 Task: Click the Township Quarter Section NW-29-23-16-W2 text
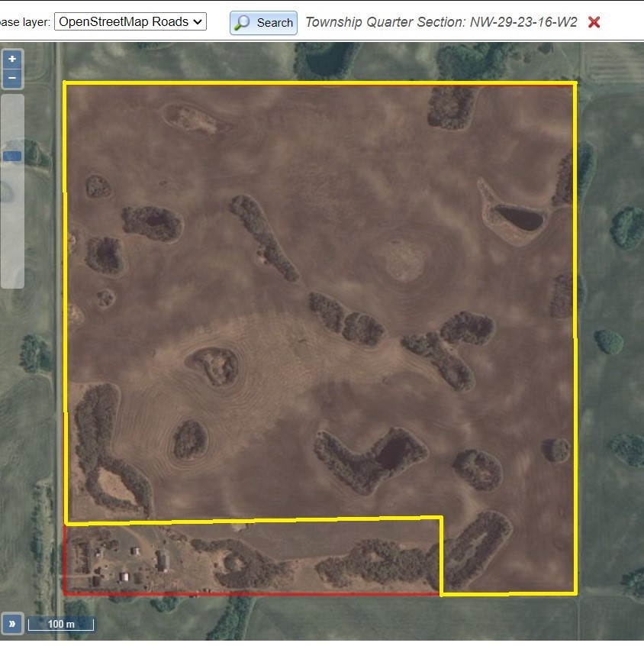click(441, 22)
